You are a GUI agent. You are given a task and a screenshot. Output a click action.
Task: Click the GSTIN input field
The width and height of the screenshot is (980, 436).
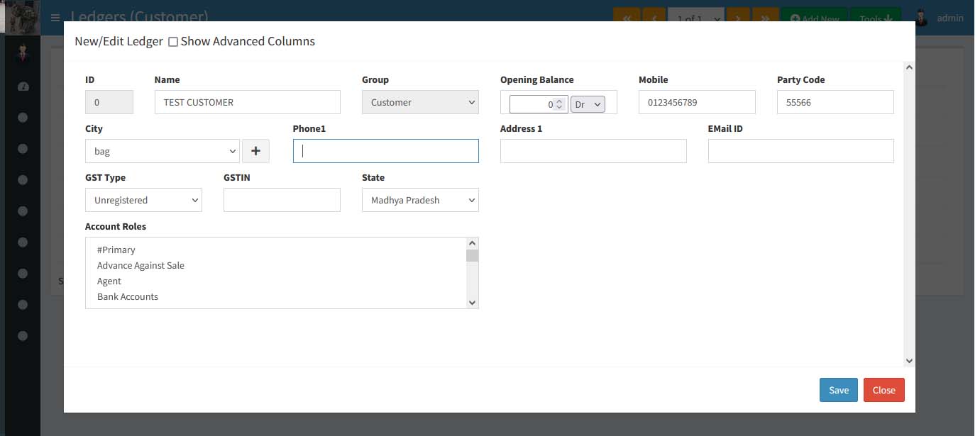(282, 200)
